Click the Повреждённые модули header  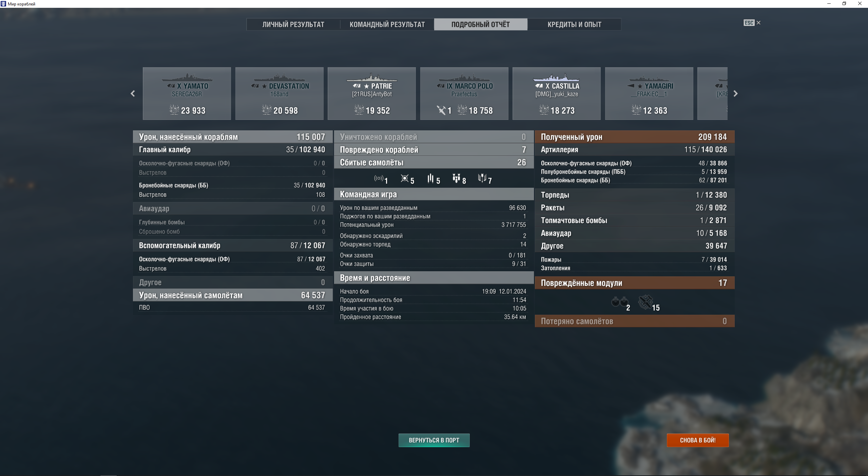[x=635, y=283]
